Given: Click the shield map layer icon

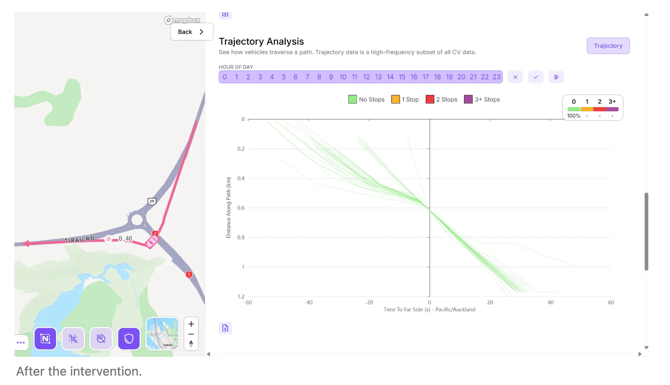Looking at the screenshot, I should point(129,339).
